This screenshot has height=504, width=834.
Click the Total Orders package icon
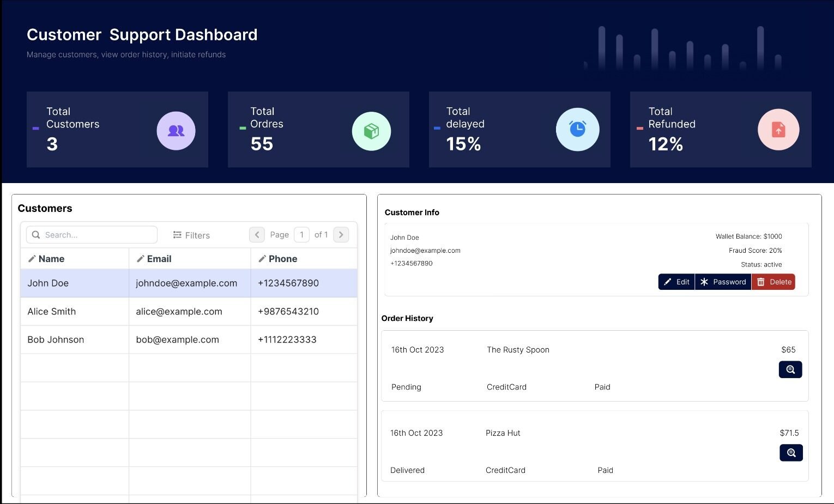(371, 131)
